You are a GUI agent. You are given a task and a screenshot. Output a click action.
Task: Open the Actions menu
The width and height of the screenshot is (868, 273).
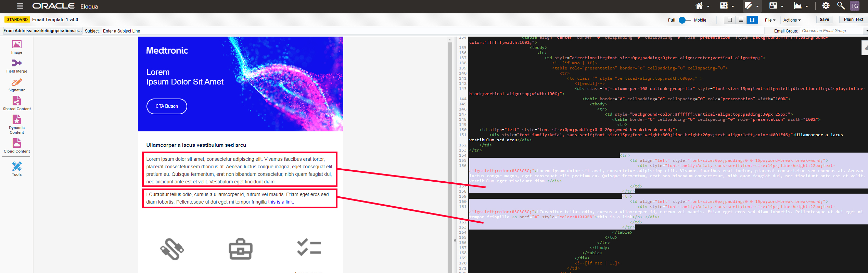(792, 20)
